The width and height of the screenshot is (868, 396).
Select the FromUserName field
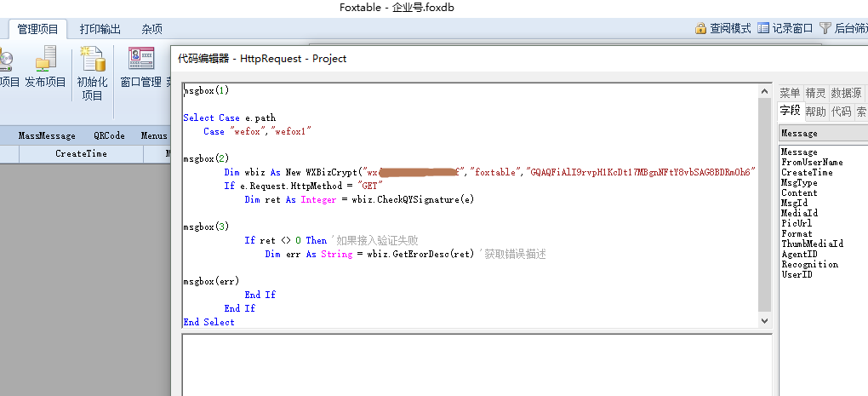[812, 163]
